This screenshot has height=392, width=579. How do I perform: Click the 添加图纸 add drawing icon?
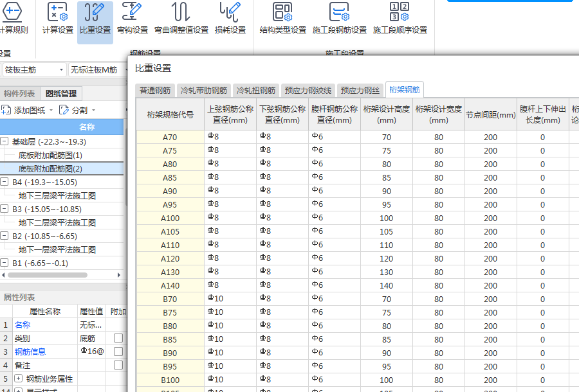[6, 110]
